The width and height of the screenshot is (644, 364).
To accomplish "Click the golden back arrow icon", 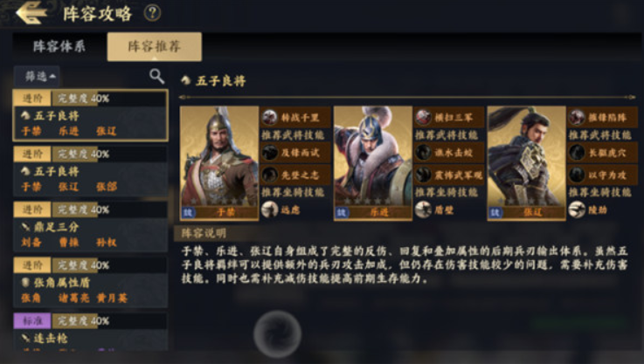I will click(x=31, y=13).
